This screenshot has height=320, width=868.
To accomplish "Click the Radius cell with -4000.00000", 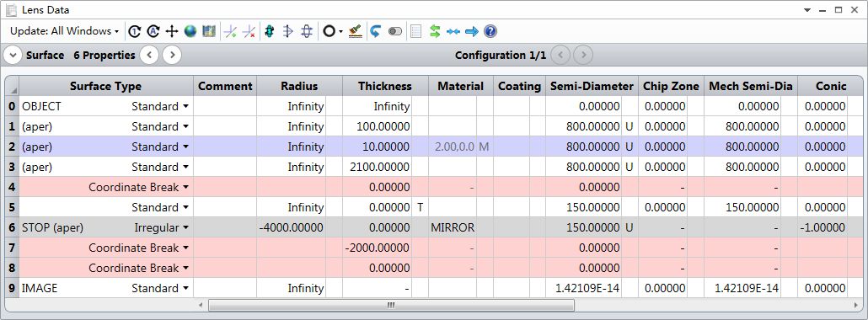I will (x=292, y=227).
